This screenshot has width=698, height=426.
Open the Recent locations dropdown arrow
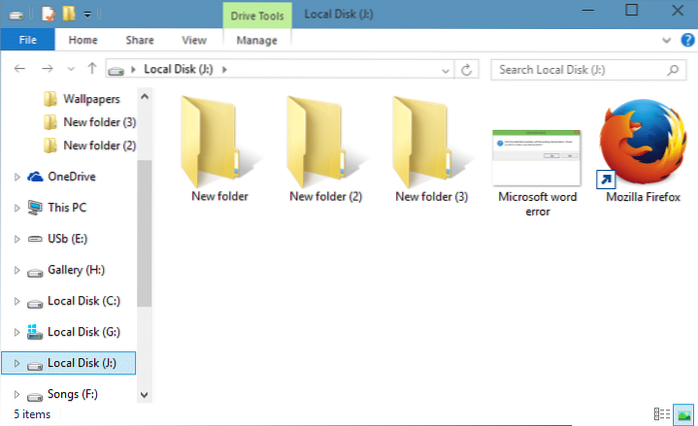click(69, 69)
